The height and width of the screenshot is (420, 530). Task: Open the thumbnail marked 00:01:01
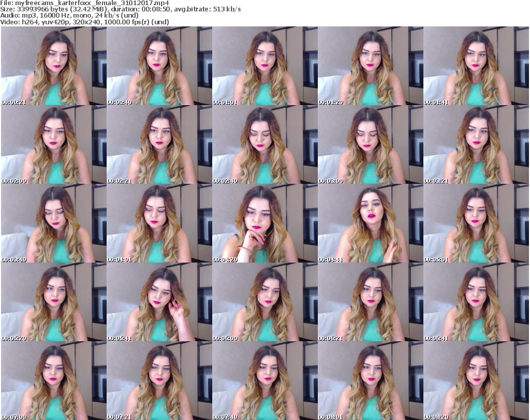[264, 66]
